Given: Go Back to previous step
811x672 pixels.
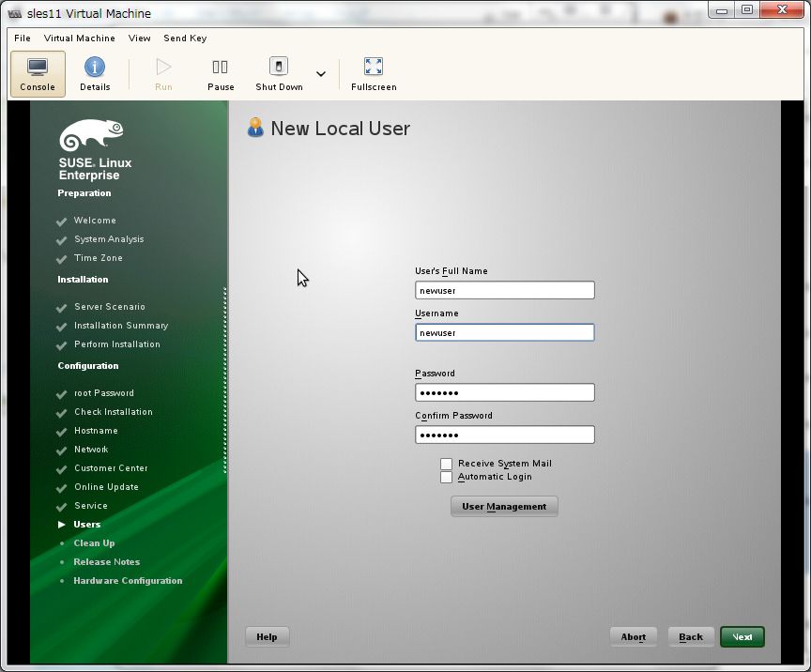Looking at the screenshot, I should (691, 637).
